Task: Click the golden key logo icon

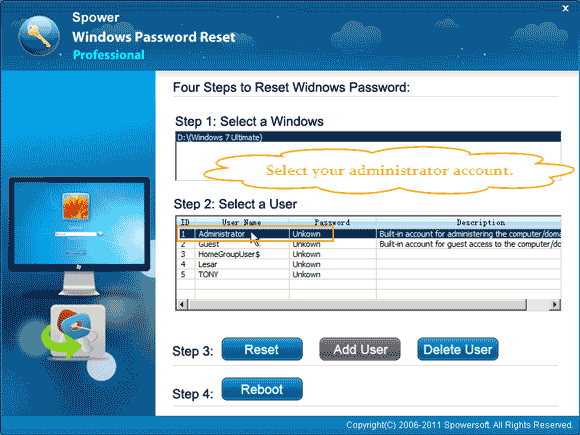Action: tap(39, 36)
